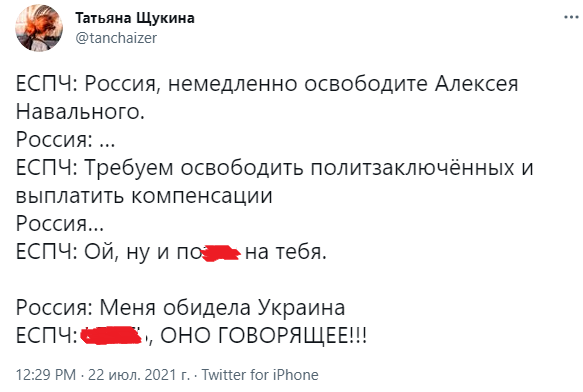Click the red censor mark after 'ну и по'
This screenshot has height=392, width=583.
220,254
